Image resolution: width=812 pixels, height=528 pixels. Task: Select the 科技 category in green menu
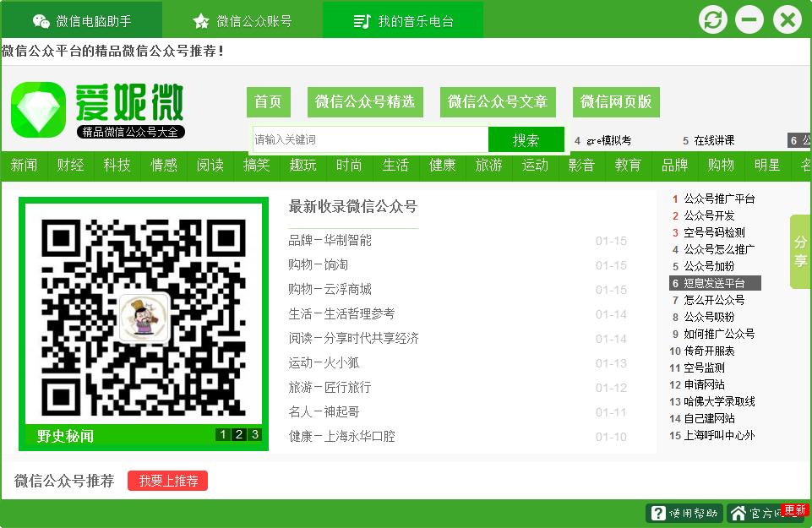(117, 166)
